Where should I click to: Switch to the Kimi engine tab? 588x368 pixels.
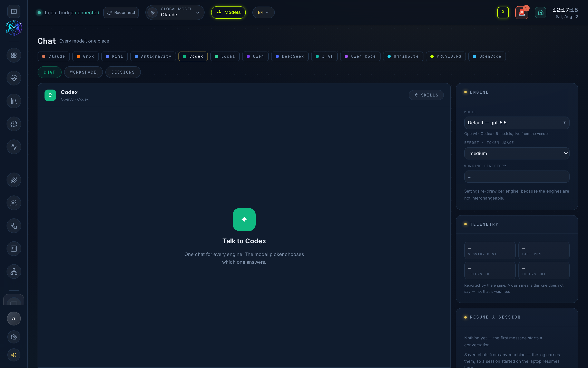click(115, 56)
